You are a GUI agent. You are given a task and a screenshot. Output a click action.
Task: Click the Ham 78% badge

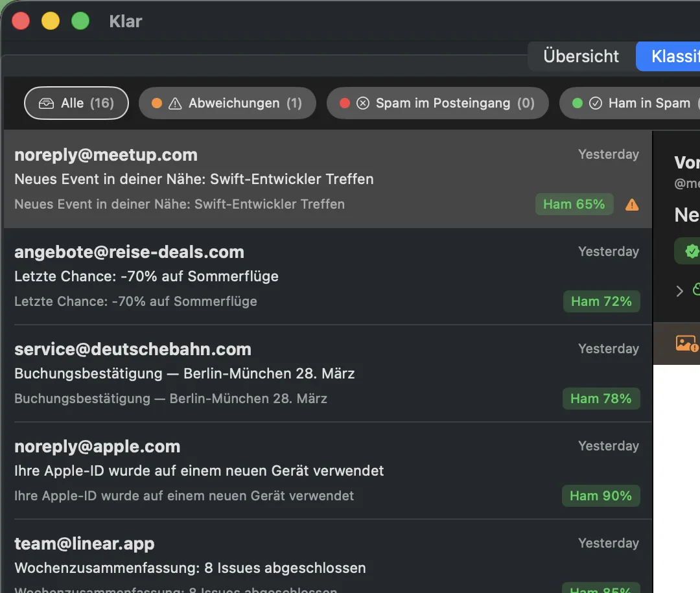pos(601,399)
